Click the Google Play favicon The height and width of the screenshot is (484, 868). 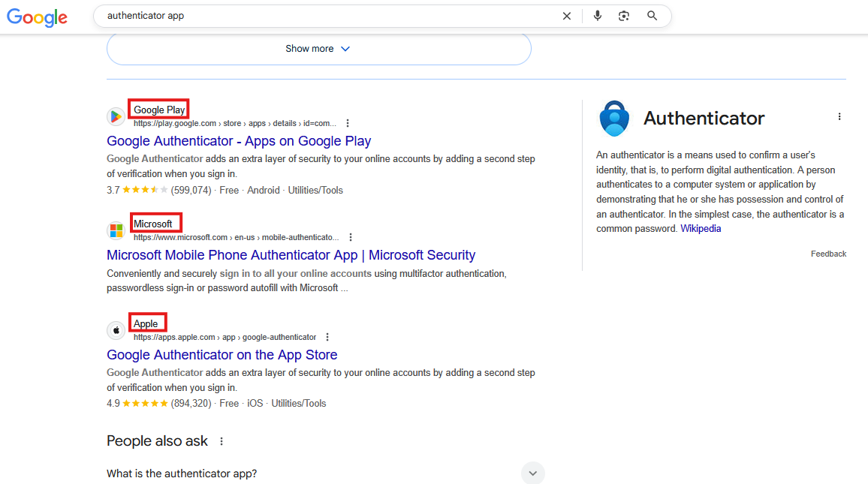116,117
